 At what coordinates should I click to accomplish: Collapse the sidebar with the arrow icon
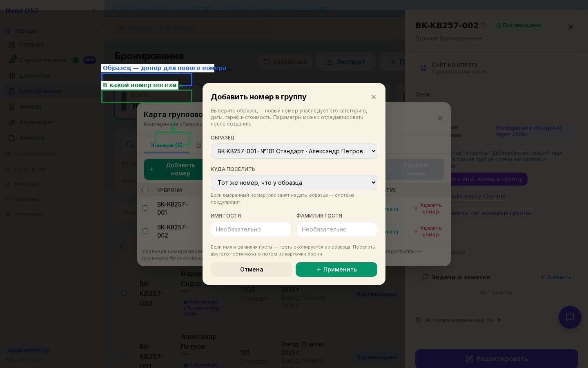[x=94, y=11]
